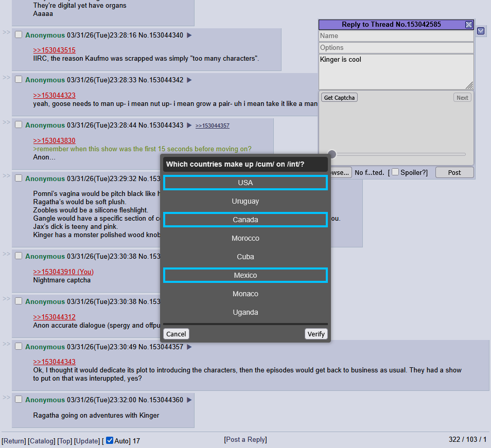
Task: Follow quote link >>153044323
Action: pos(54,95)
